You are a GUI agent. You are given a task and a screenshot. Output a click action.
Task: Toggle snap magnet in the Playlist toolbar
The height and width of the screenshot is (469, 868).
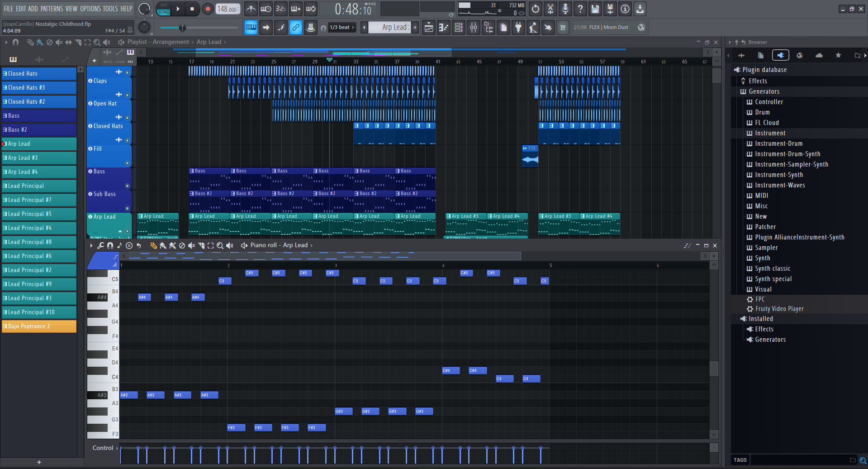point(16,42)
